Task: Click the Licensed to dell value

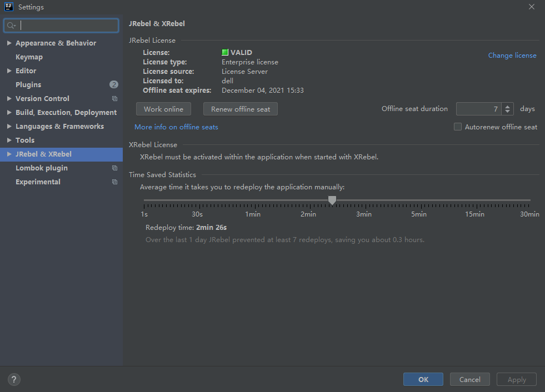Action: pos(227,81)
